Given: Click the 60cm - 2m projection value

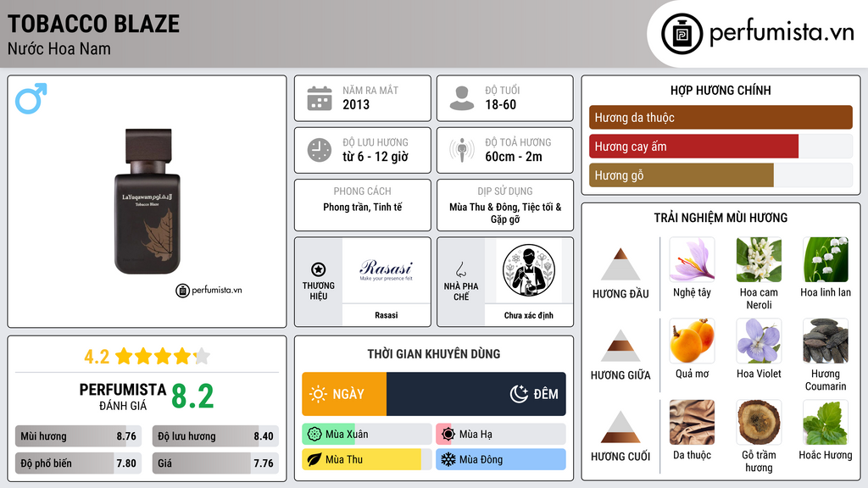Looking at the screenshot, I should (514, 157).
